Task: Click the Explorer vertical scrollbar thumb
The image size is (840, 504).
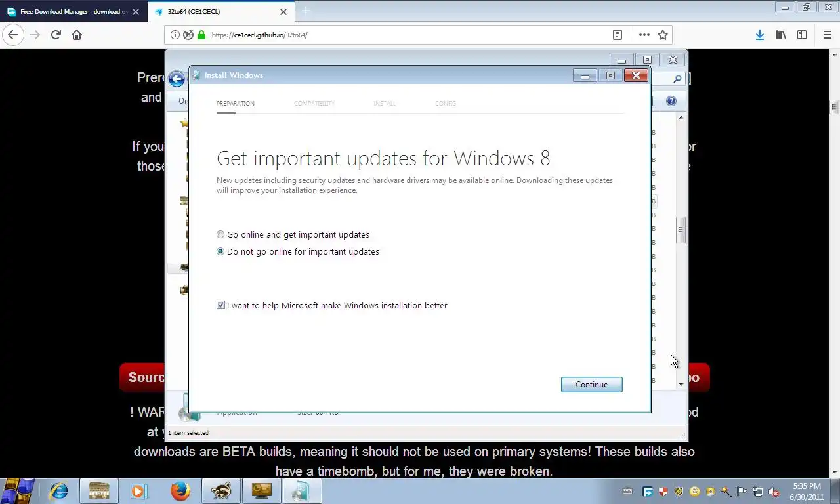Action: point(681,230)
